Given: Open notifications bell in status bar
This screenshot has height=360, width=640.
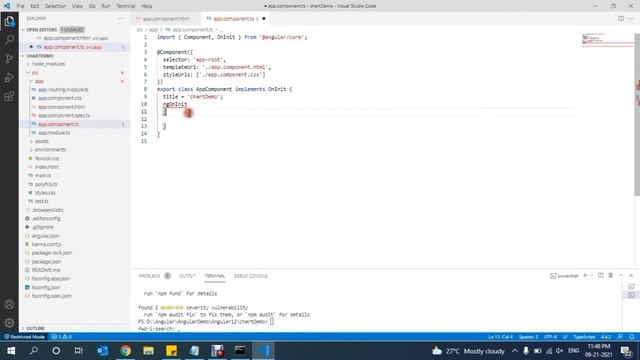Looking at the screenshot, I should click(x=632, y=337).
